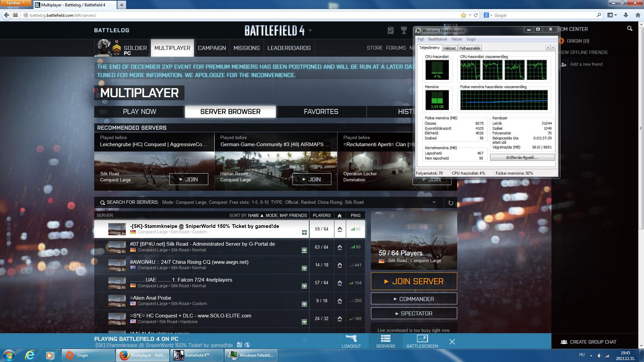This screenshot has height=362, width=644.
Task: Open the Nézet menu in Task Manager
Action: 457,39
